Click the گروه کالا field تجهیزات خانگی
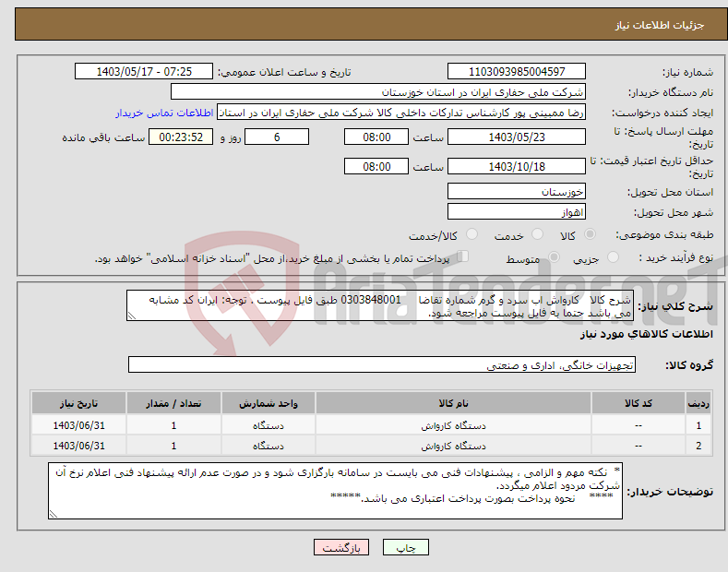 [382, 365]
